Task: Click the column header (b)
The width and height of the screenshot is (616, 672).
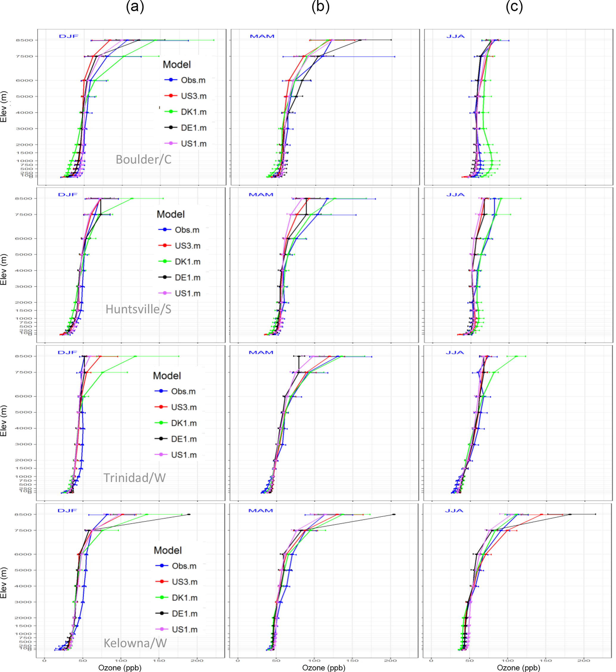Action: pyautogui.click(x=320, y=7)
